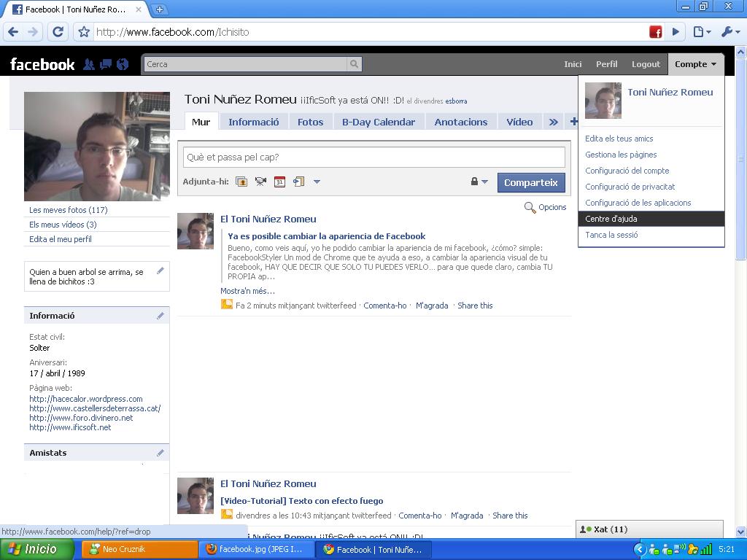Image resolution: width=747 pixels, height=560 pixels.
Task: Switch to the Informació tab
Action: 253,122
